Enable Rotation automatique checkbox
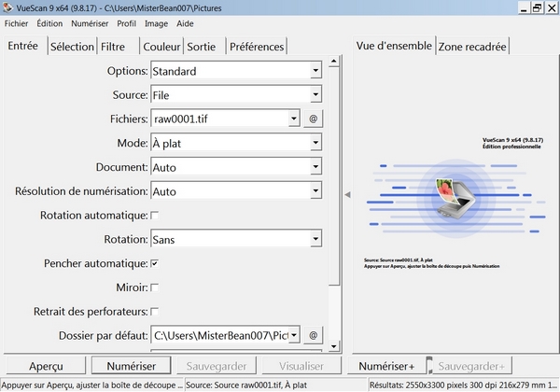The image size is (560, 392). (x=155, y=216)
